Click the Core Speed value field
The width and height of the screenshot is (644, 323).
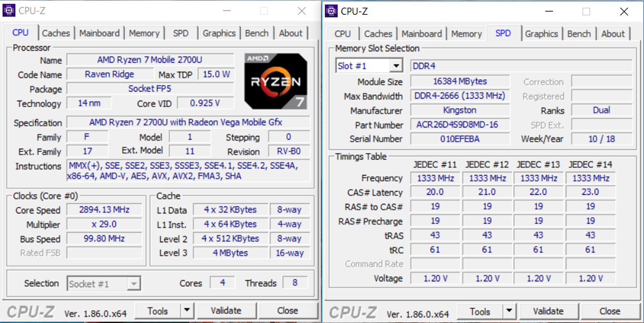[x=104, y=210]
